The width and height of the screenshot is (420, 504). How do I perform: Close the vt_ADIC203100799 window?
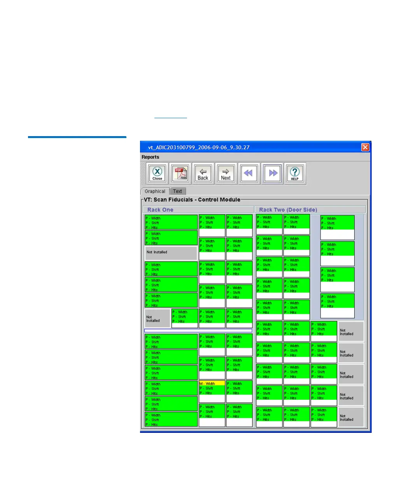coord(365,147)
